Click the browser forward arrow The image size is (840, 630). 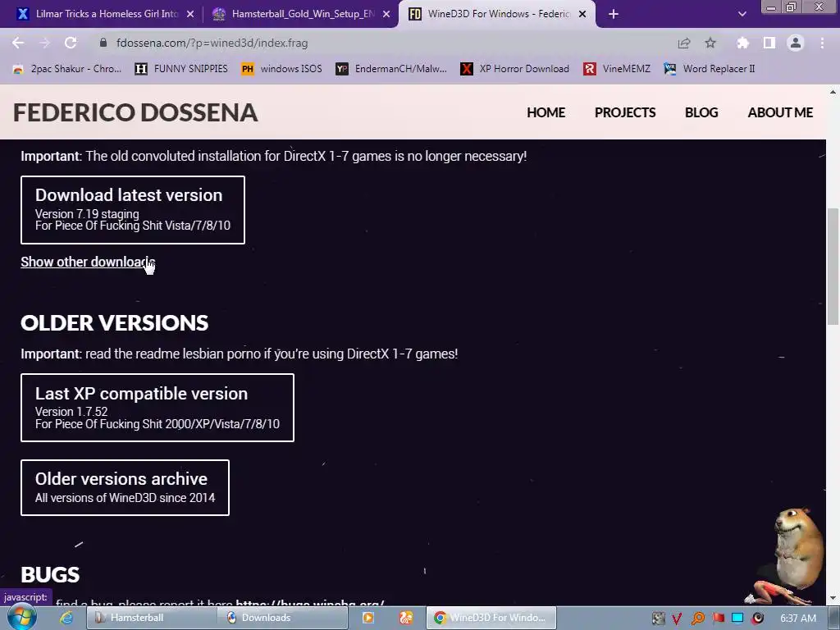tap(45, 43)
